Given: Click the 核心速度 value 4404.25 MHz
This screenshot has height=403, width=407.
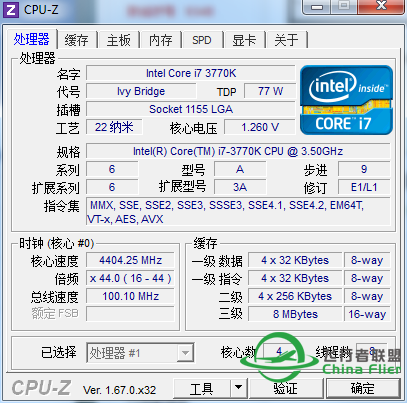Looking at the screenshot, I should (x=130, y=260).
